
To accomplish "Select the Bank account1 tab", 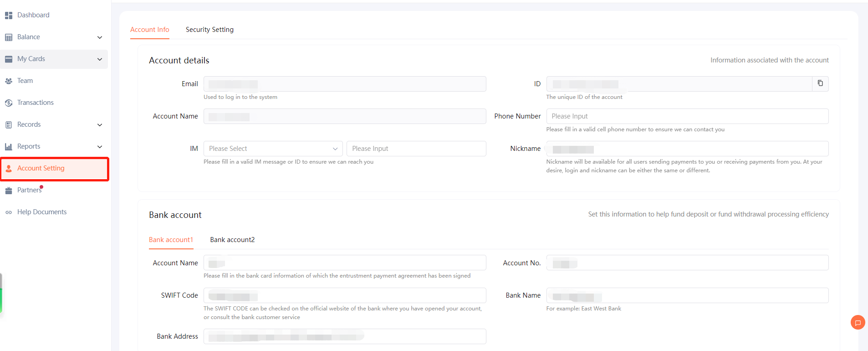I will (x=171, y=240).
